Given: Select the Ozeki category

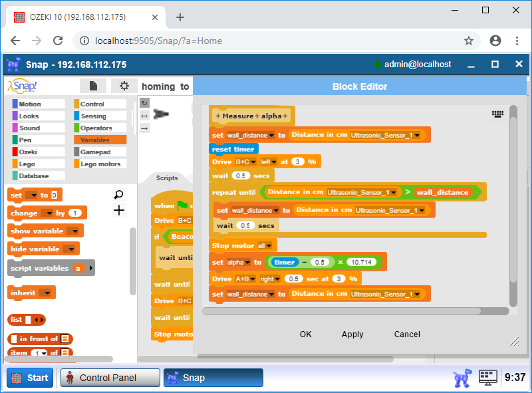Looking at the screenshot, I should [x=39, y=152].
